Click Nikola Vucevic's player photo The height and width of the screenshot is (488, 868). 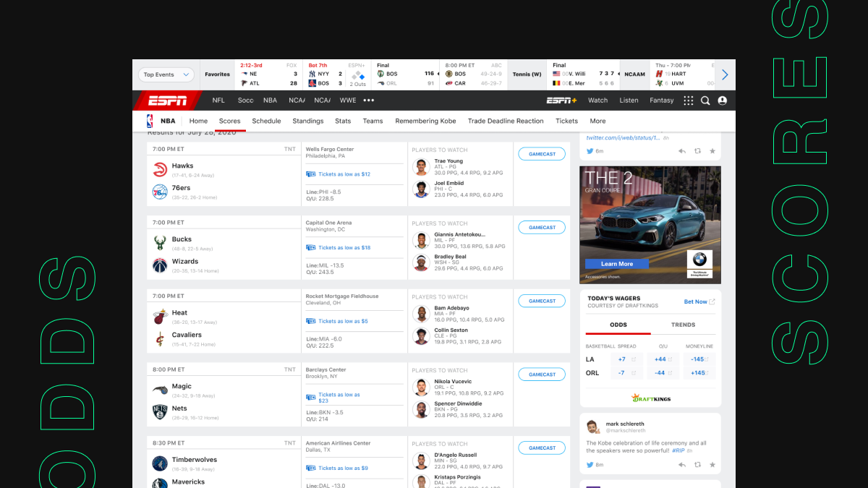pyautogui.click(x=421, y=388)
